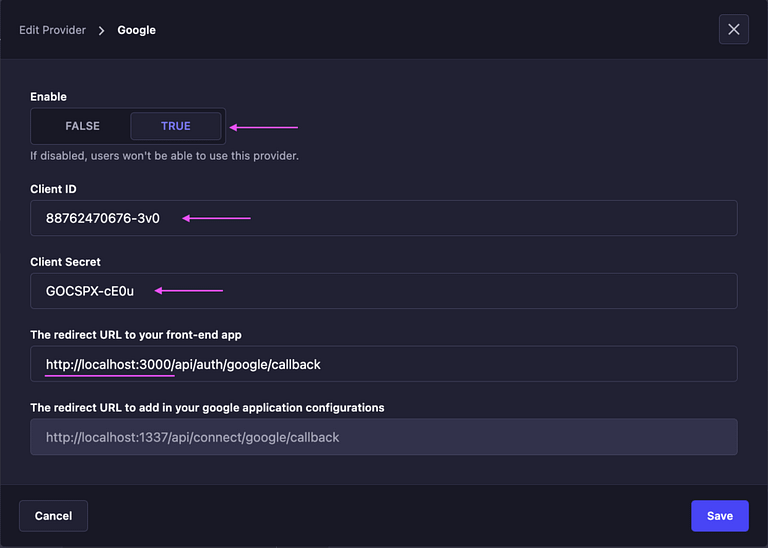Viewport: 768px width, 548px height.
Task: Select the read-only localhost:1337 callback URL field
Action: [384, 437]
